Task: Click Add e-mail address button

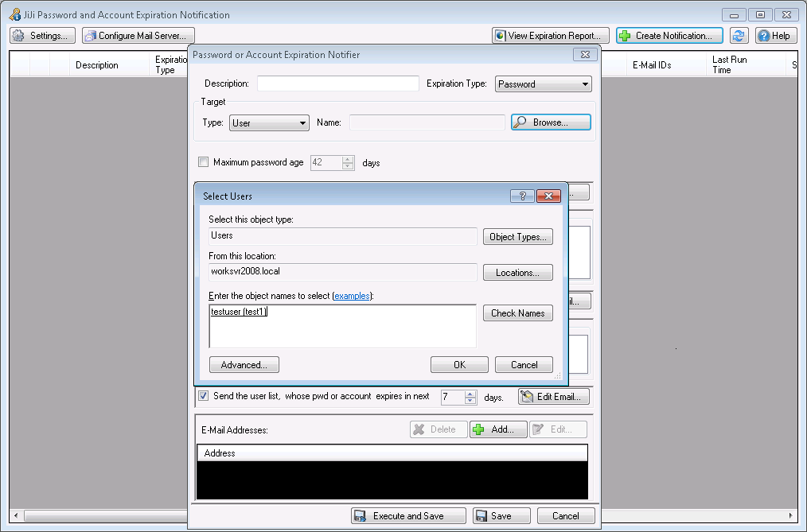Action: tap(498, 429)
